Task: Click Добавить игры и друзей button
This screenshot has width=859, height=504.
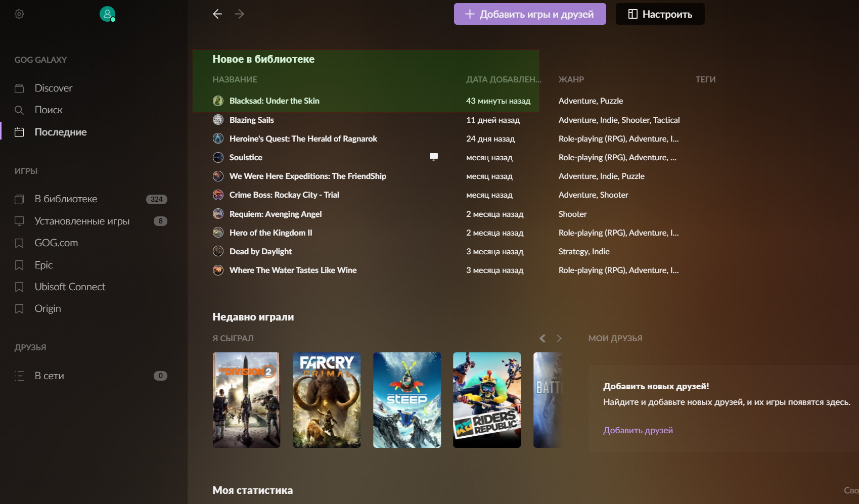Action: pyautogui.click(x=530, y=14)
